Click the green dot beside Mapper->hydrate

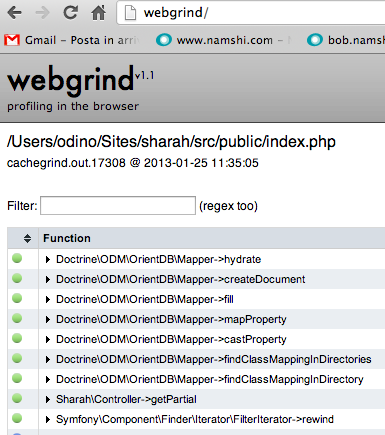pos(17,258)
